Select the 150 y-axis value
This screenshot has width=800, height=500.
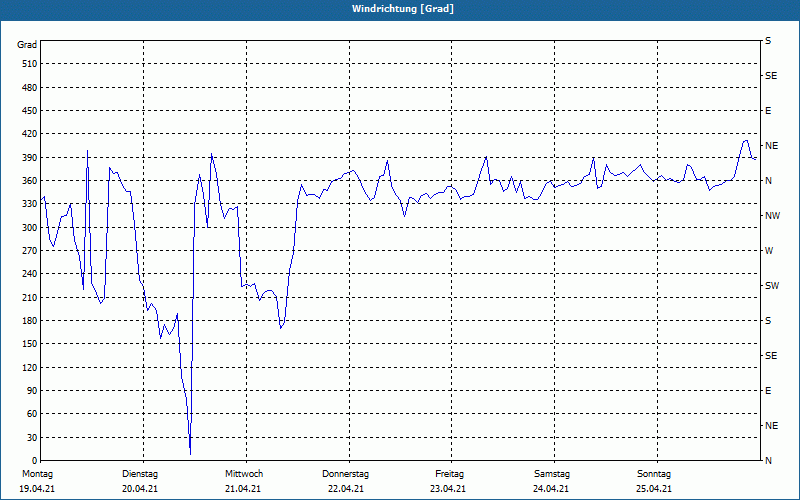point(30,344)
